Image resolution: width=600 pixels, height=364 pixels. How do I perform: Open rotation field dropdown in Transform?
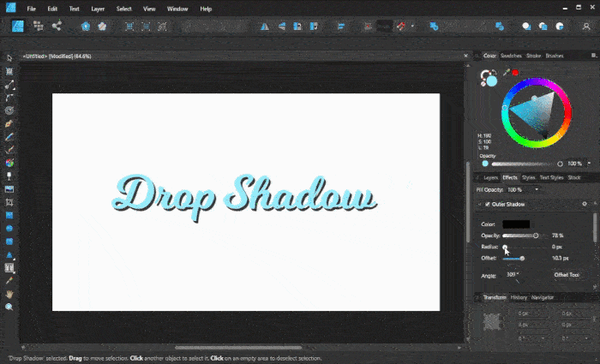tap(543, 339)
